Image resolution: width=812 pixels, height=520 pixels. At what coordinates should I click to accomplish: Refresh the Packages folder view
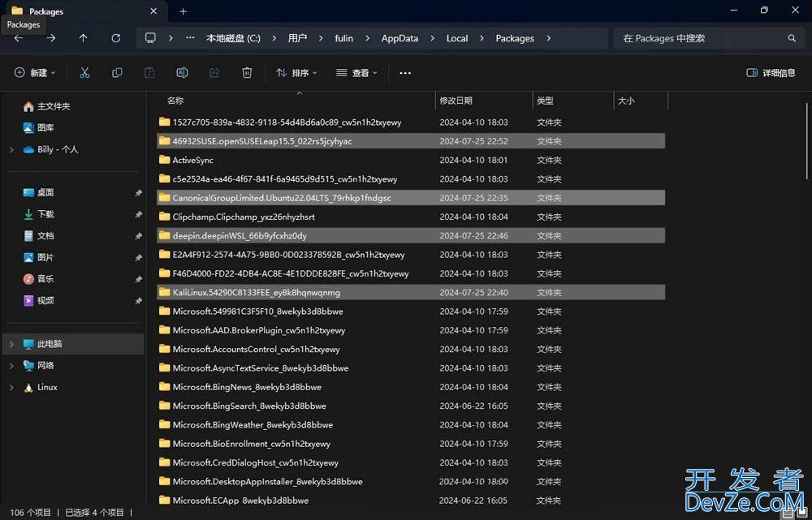point(116,38)
